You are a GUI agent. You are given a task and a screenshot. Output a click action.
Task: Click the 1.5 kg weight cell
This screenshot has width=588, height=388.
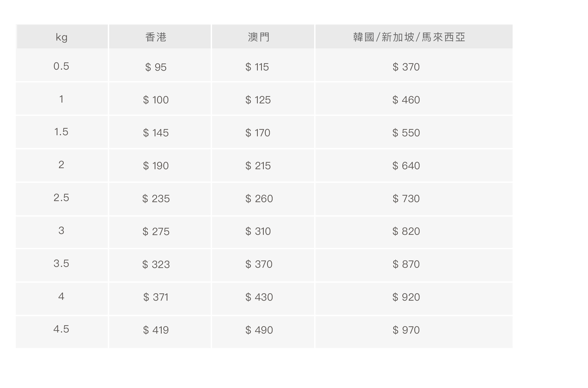pos(61,132)
